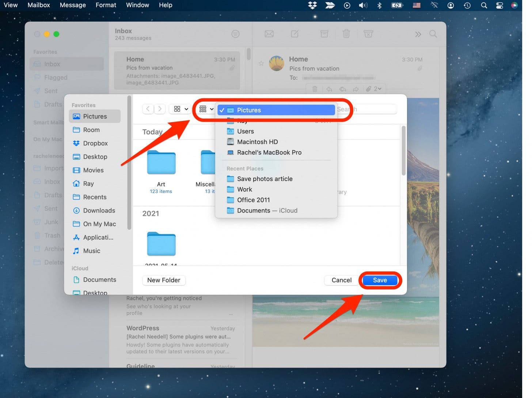Open Spotlight search in menu bar

pyautogui.click(x=484, y=5)
